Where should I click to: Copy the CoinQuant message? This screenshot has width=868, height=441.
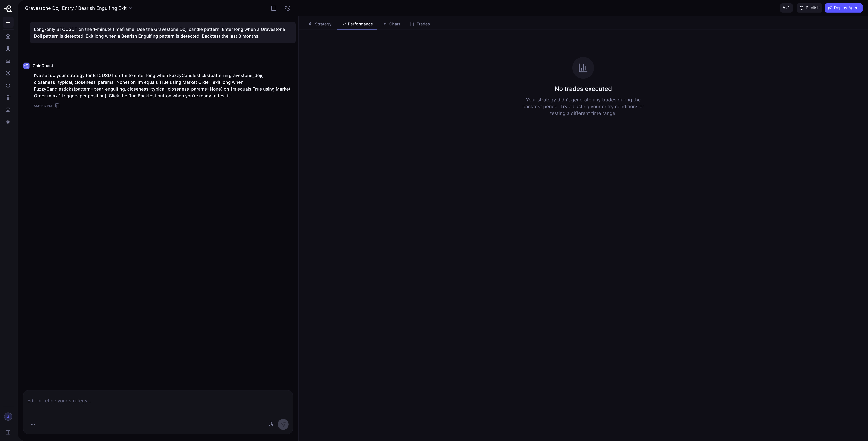click(x=58, y=106)
